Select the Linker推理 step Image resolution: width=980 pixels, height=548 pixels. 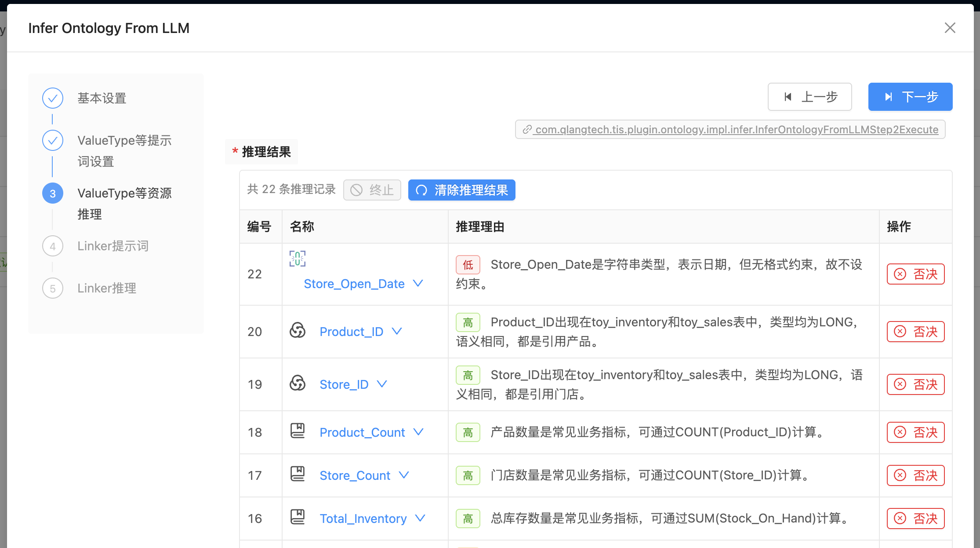[107, 288]
